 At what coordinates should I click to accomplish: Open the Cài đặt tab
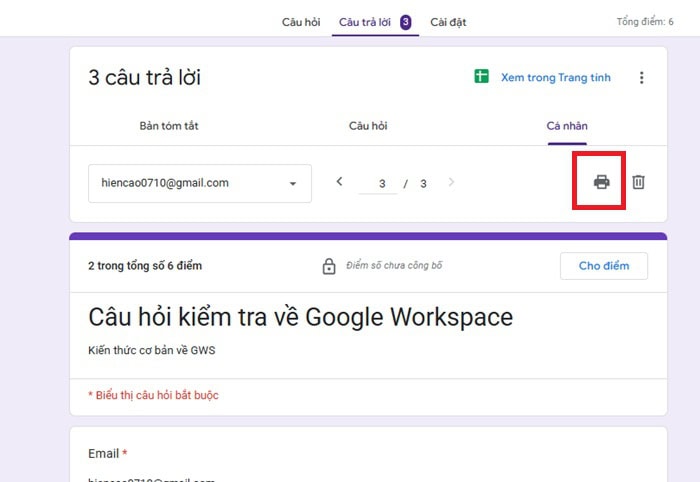[448, 22]
